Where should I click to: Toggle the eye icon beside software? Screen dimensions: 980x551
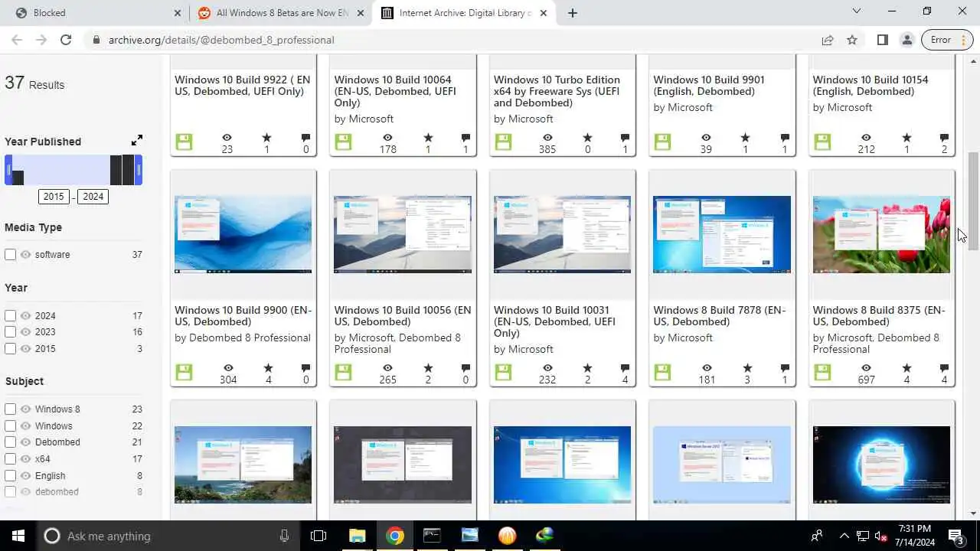pyautogui.click(x=25, y=255)
